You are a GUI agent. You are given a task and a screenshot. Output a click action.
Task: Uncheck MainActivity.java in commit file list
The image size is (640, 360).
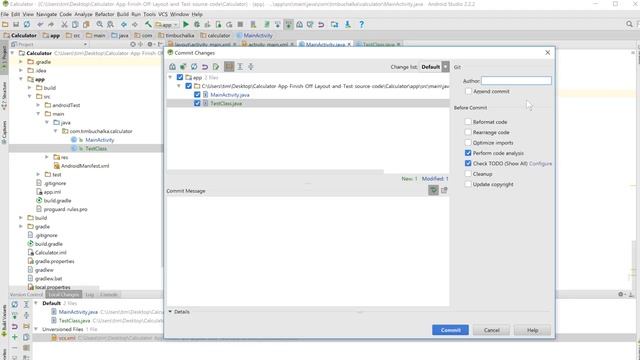pyautogui.click(x=197, y=95)
